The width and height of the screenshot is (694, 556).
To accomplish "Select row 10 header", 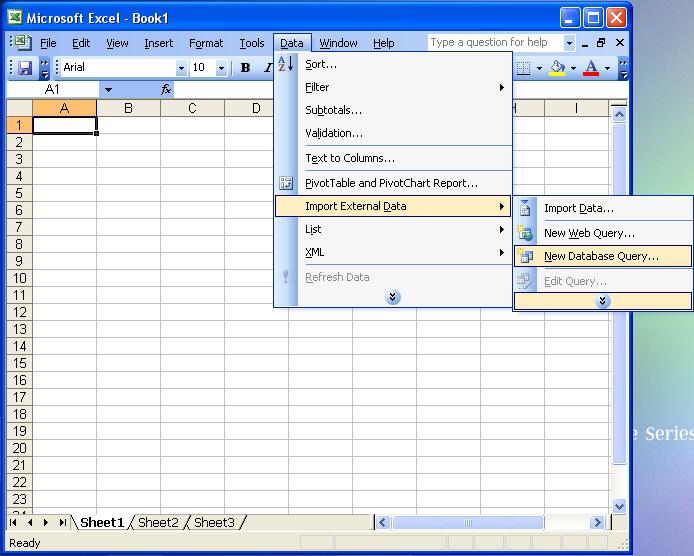I will click(19, 278).
